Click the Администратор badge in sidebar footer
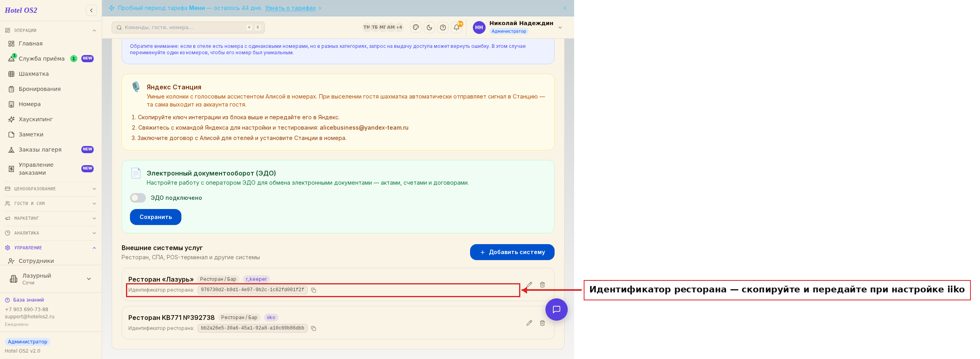The width and height of the screenshot is (980, 359). click(x=28, y=342)
